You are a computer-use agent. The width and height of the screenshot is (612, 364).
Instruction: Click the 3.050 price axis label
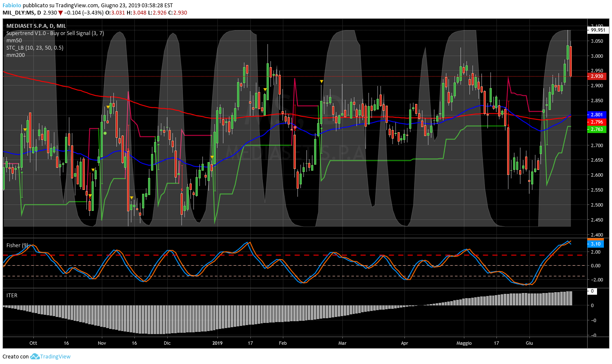click(x=597, y=41)
